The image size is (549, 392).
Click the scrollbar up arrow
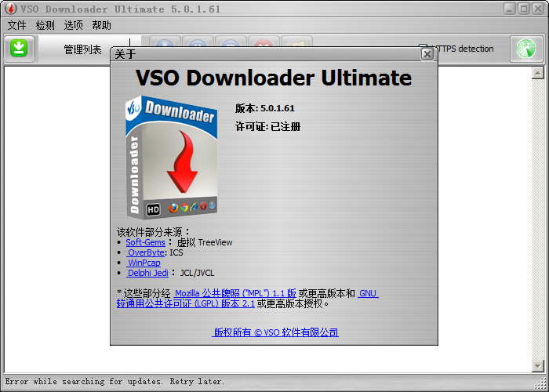click(x=537, y=73)
